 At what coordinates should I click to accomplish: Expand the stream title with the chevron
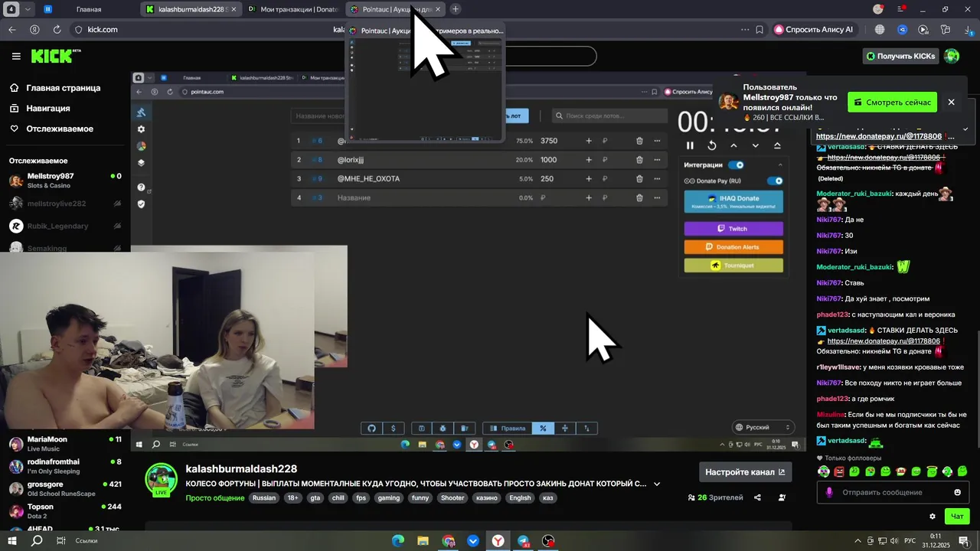point(657,484)
